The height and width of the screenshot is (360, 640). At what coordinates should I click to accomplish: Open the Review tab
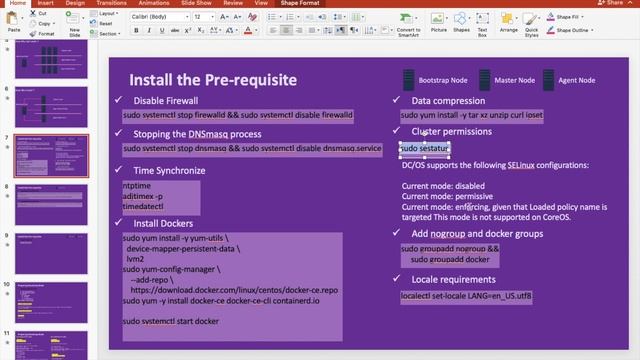(x=233, y=3)
